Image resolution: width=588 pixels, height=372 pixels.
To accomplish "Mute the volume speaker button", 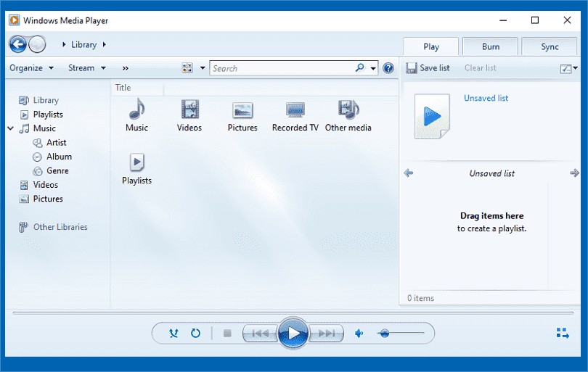I will pos(359,333).
